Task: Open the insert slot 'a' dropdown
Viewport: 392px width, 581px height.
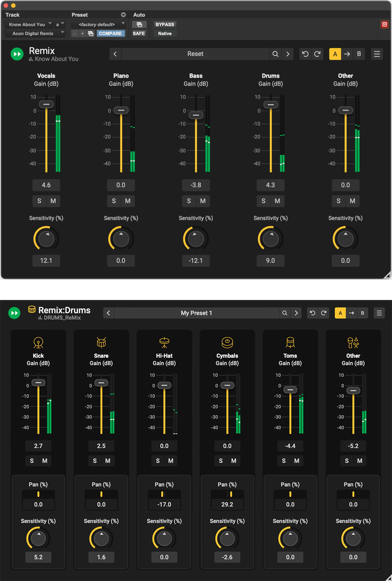Action: [x=60, y=25]
